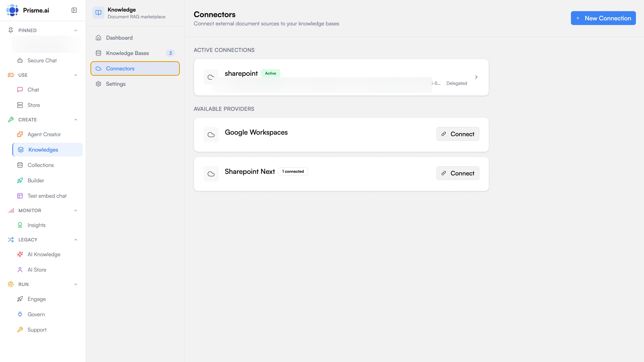Connect Google Workspaces provider

click(x=458, y=134)
